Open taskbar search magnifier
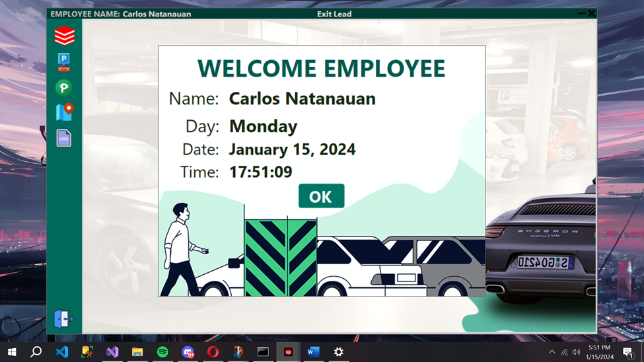The image size is (644, 362). coord(36,351)
